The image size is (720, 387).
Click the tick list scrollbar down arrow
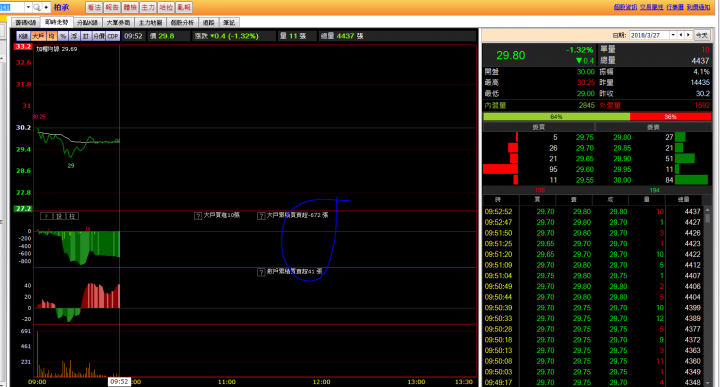point(707,382)
